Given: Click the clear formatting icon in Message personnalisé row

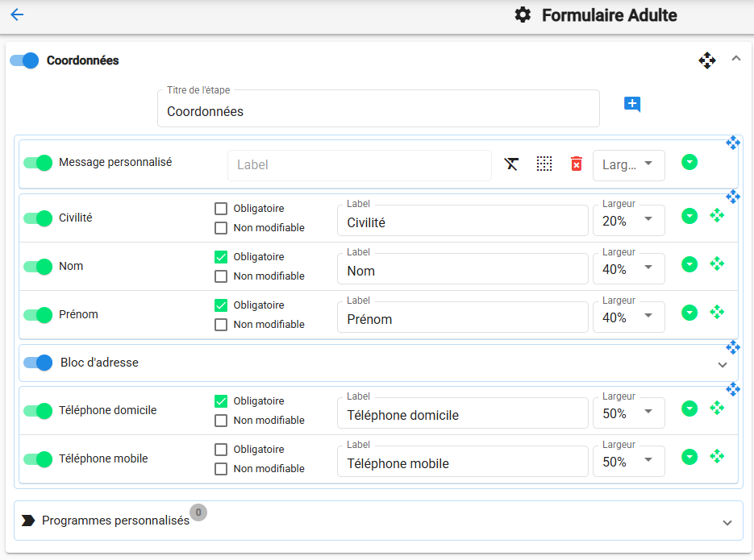Looking at the screenshot, I should click(511, 164).
